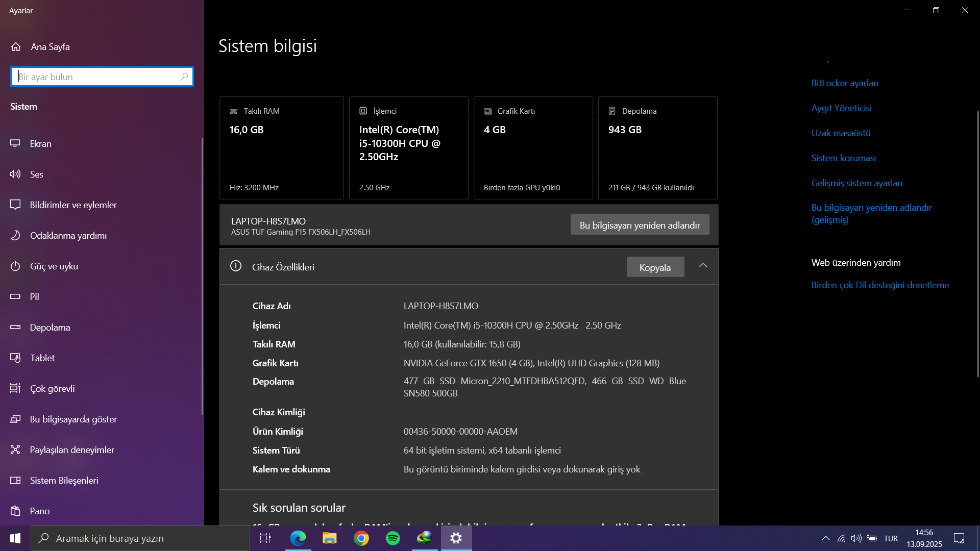Click the Settings gear on taskbar
The height and width of the screenshot is (551, 980).
point(456,538)
